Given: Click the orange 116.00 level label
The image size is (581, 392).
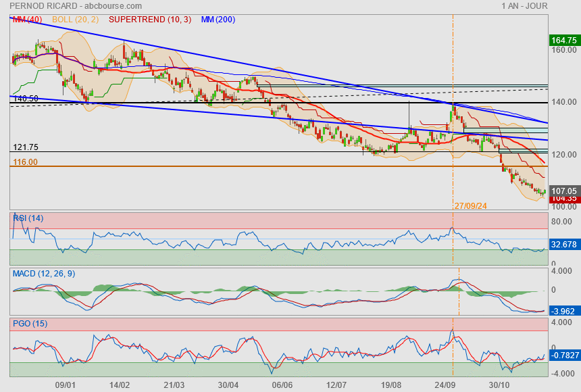Looking at the screenshot, I should pos(25,162).
